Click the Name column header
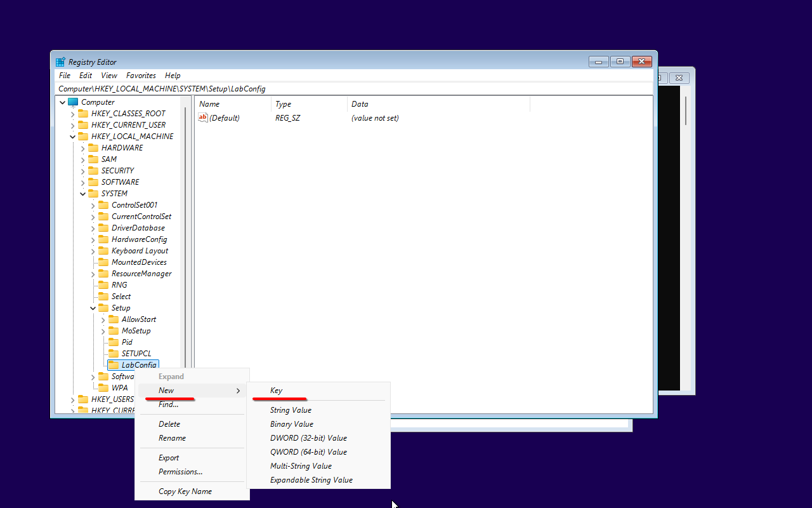The width and height of the screenshot is (812, 508). pyautogui.click(x=233, y=104)
